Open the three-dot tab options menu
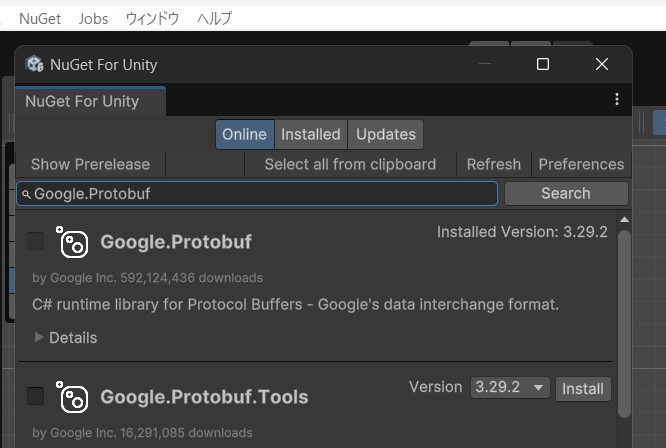 [617, 99]
